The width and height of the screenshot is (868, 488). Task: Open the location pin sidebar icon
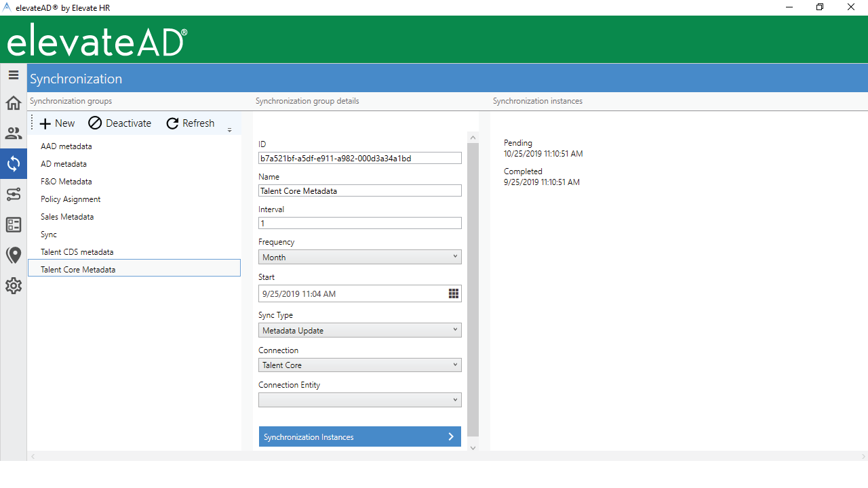pos(14,256)
